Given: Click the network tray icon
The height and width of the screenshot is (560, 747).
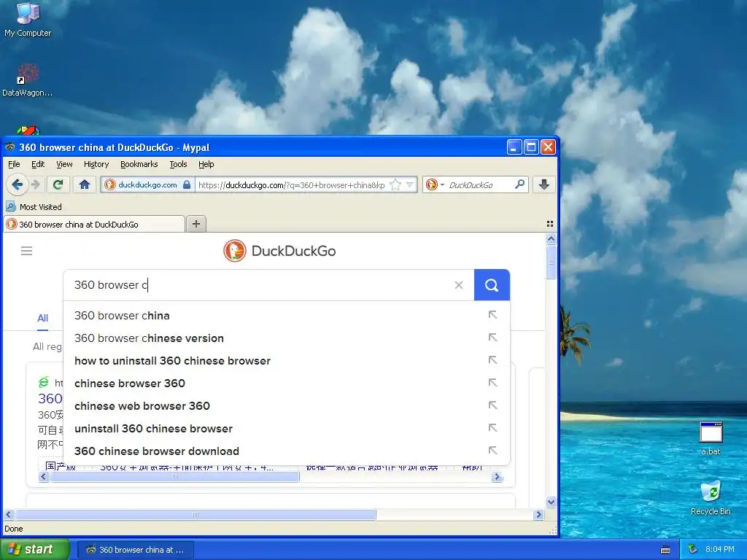Looking at the screenshot, I should tap(692, 549).
